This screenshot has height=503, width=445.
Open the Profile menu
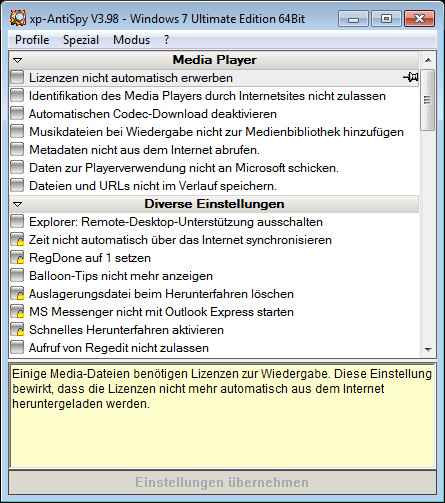32,40
